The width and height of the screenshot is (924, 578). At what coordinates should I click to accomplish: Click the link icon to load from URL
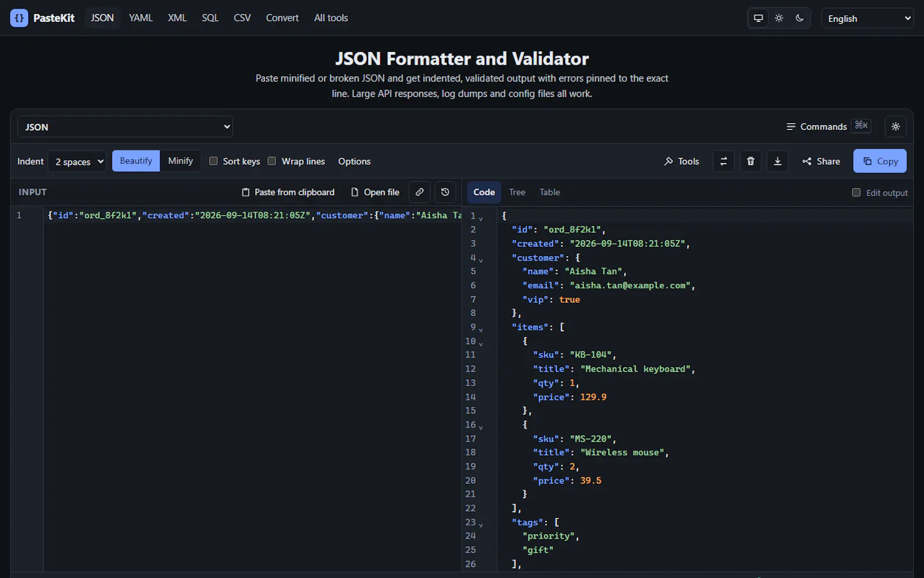[x=420, y=192]
